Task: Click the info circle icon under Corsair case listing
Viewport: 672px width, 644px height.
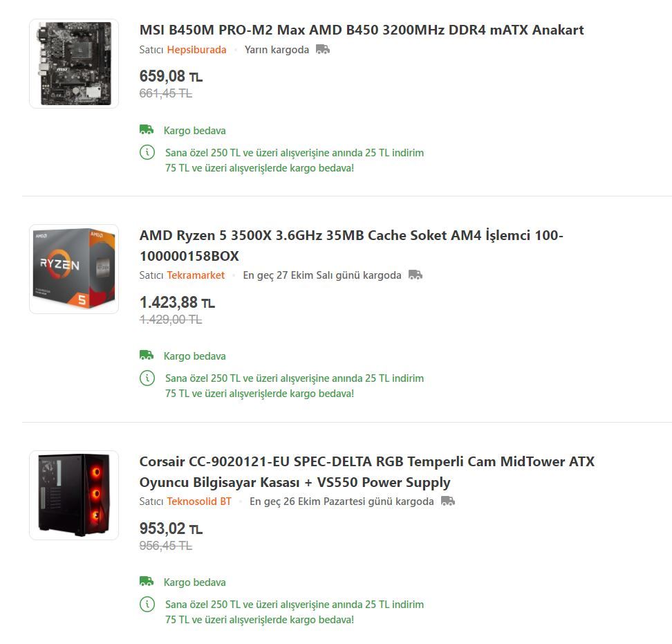Action: pyautogui.click(x=147, y=604)
